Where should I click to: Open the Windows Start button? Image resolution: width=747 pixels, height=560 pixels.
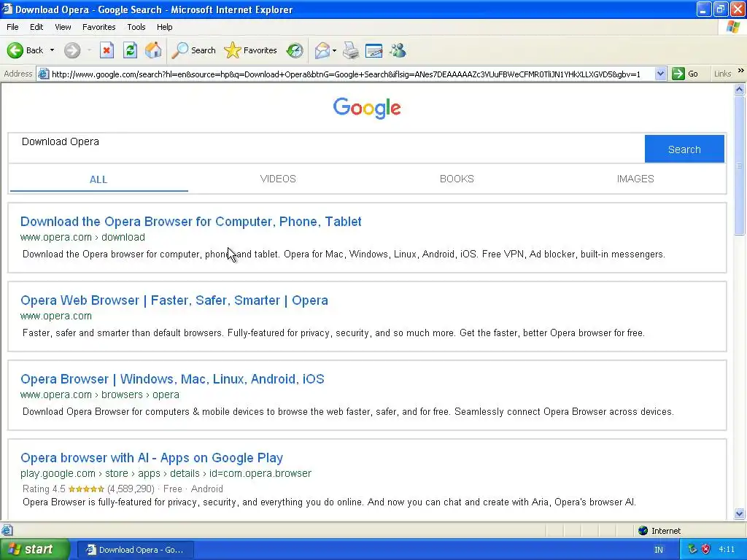[34, 550]
